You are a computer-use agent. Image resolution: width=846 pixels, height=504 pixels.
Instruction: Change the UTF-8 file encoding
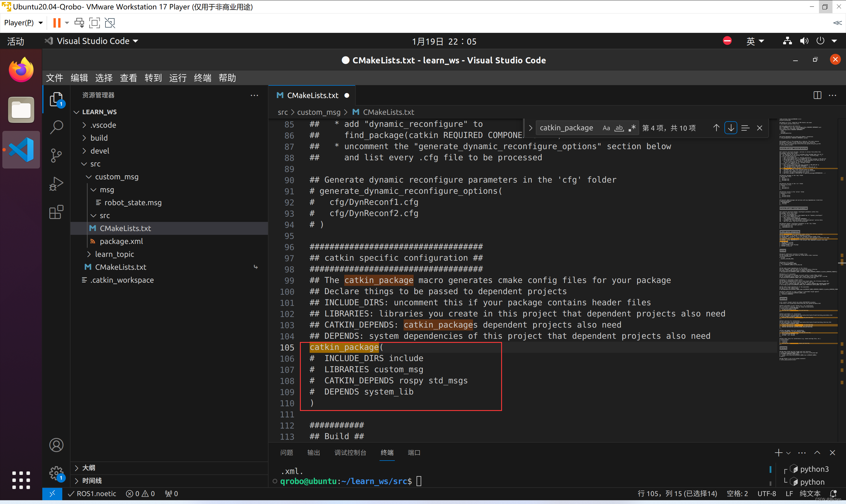point(766,493)
